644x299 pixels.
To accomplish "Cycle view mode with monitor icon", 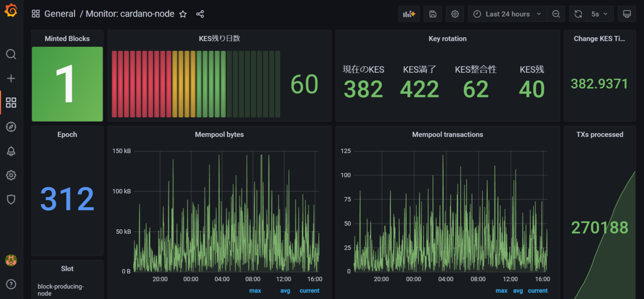I will pyautogui.click(x=627, y=14).
